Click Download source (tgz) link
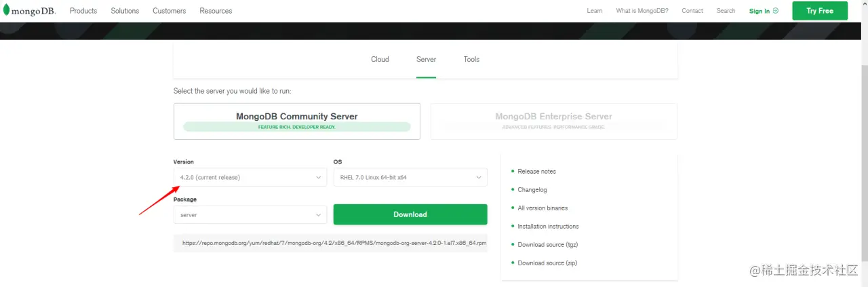This screenshot has height=287, width=868. click(547, 244)
